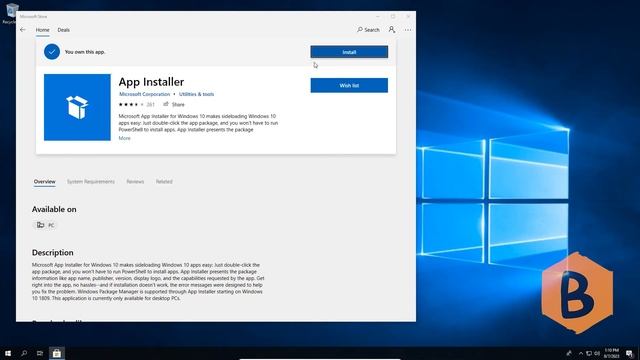Open the network tray icon
The width and height of the screenshot is (640, 360).
click(x=589, y=353)
